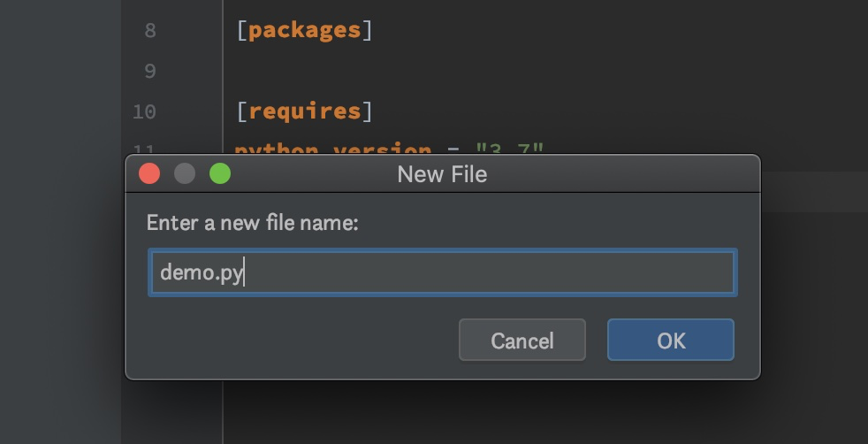Click the gray minimize button of New File dialog

click(185, 174)
